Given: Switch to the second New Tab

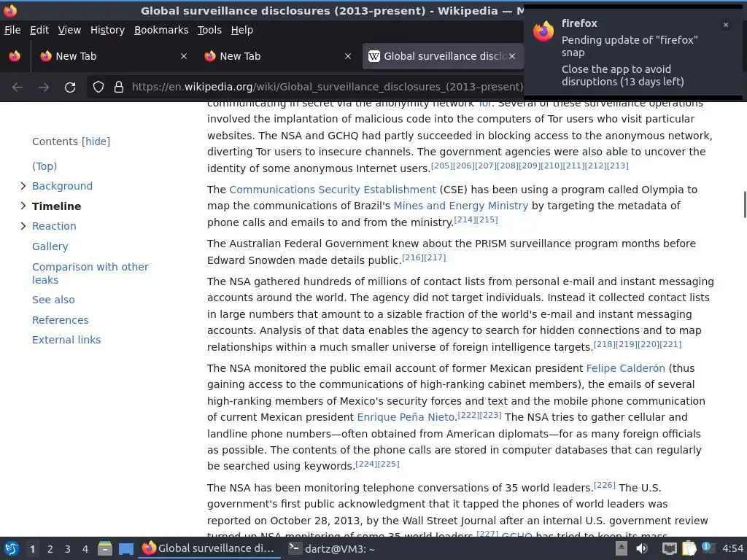Looking at the screenshot, I should point(277,56).
